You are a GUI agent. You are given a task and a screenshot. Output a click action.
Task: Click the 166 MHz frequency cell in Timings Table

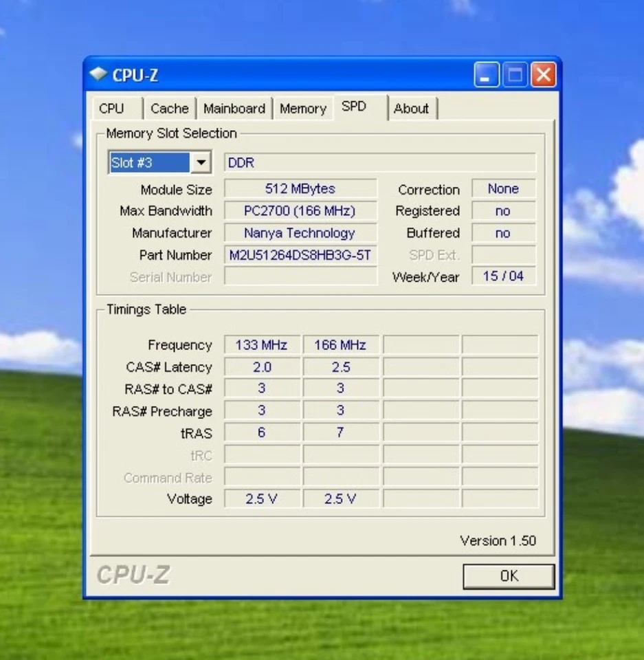coord(340,344)
